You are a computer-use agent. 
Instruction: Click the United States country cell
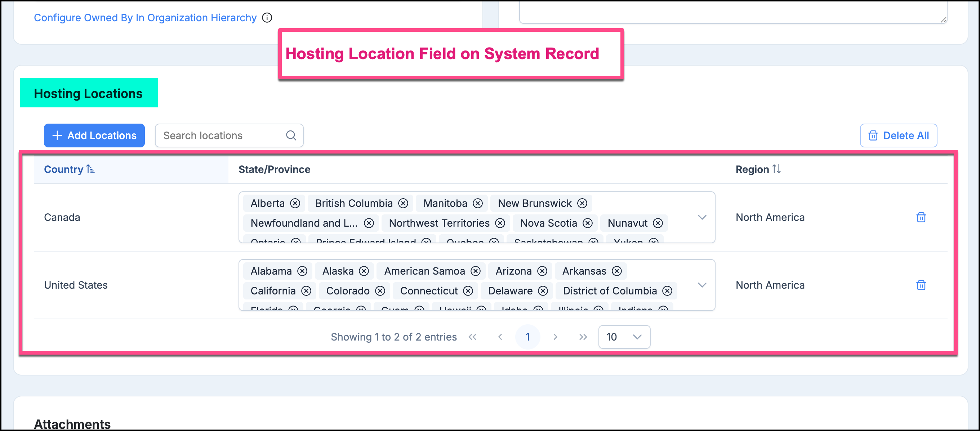(76, 285)
